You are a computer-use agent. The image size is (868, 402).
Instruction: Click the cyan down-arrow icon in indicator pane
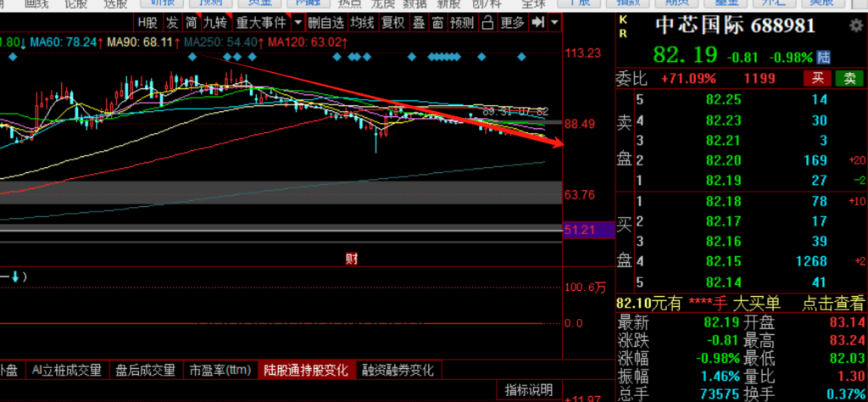coord(15,276)
